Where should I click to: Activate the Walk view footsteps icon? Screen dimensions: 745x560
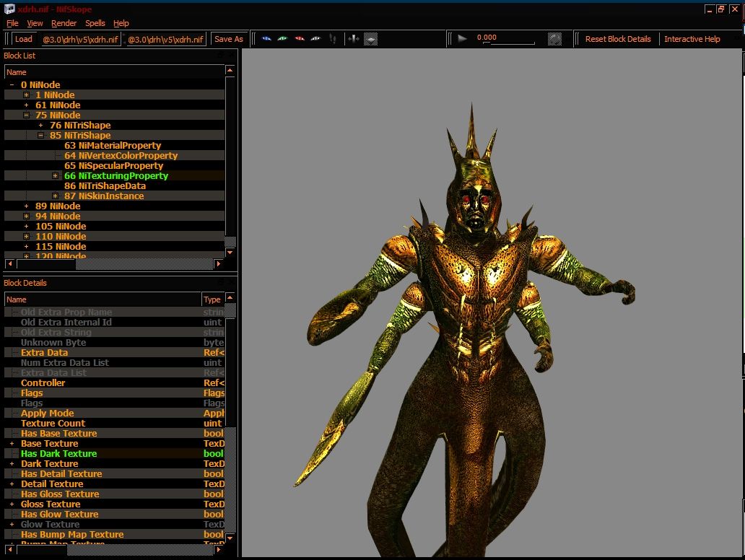point(333,39)
